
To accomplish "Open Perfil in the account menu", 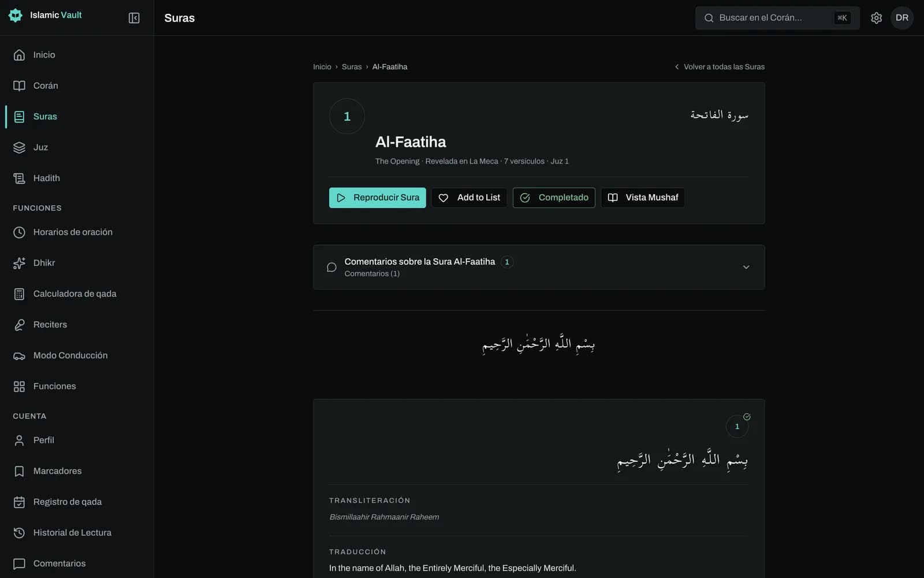I will point(77,440).
